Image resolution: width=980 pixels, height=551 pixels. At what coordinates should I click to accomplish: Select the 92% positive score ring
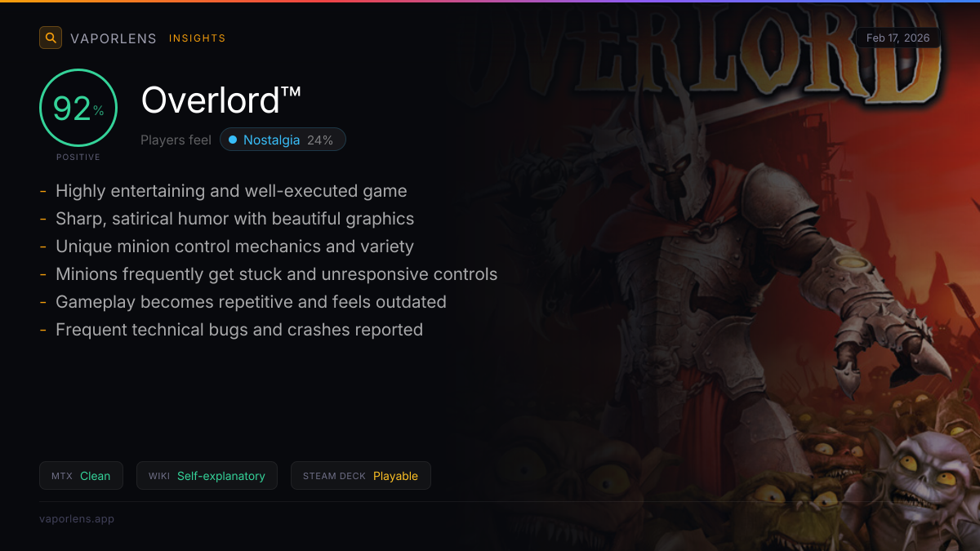point(78,108)
